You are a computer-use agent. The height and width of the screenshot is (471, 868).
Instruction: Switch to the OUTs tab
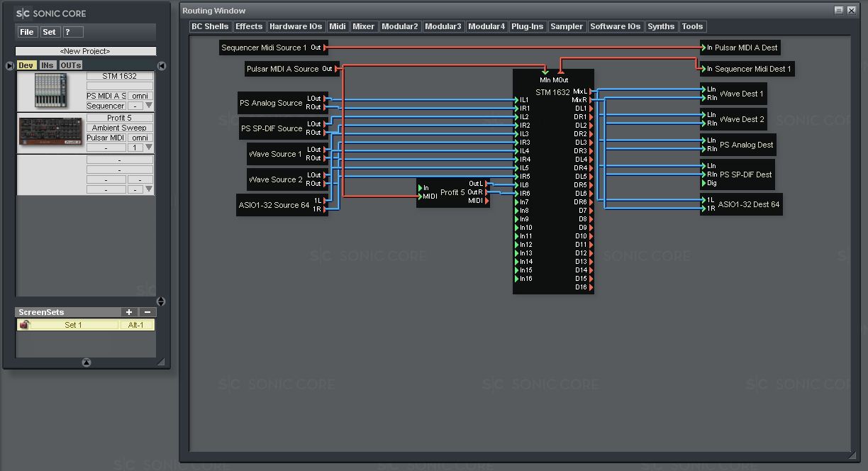click(71, 65)
